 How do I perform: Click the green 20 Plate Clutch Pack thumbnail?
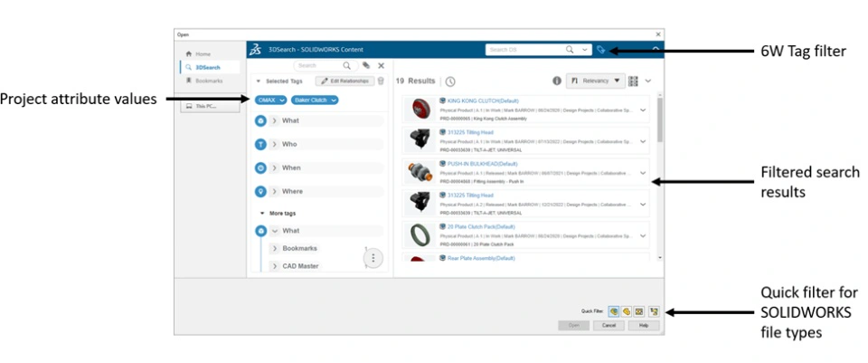point(420,235)
